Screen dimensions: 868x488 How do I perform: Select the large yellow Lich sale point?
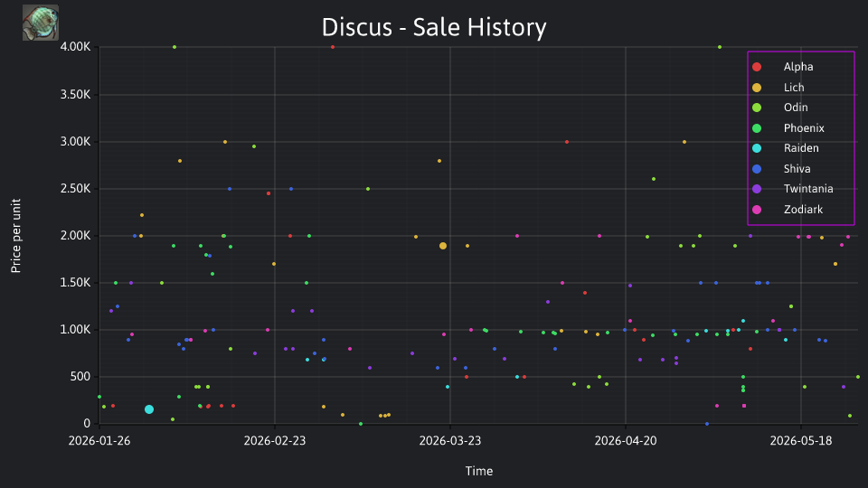pos(443,246)
